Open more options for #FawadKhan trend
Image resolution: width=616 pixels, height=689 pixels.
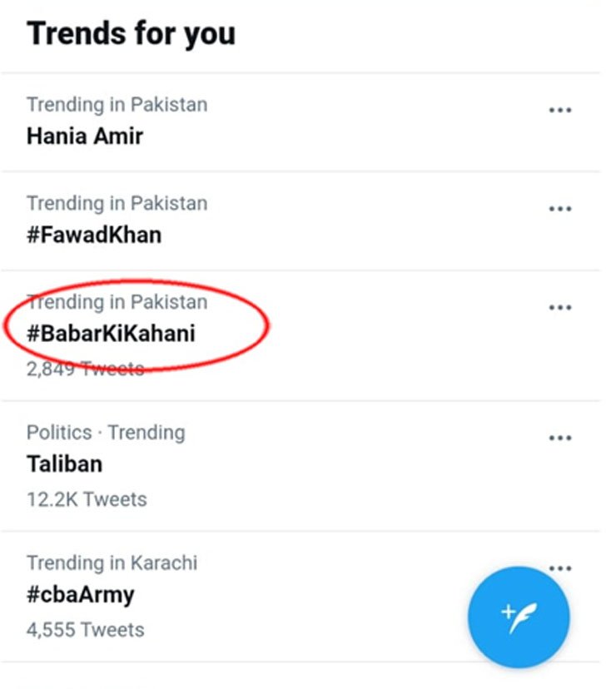point(560,209)
